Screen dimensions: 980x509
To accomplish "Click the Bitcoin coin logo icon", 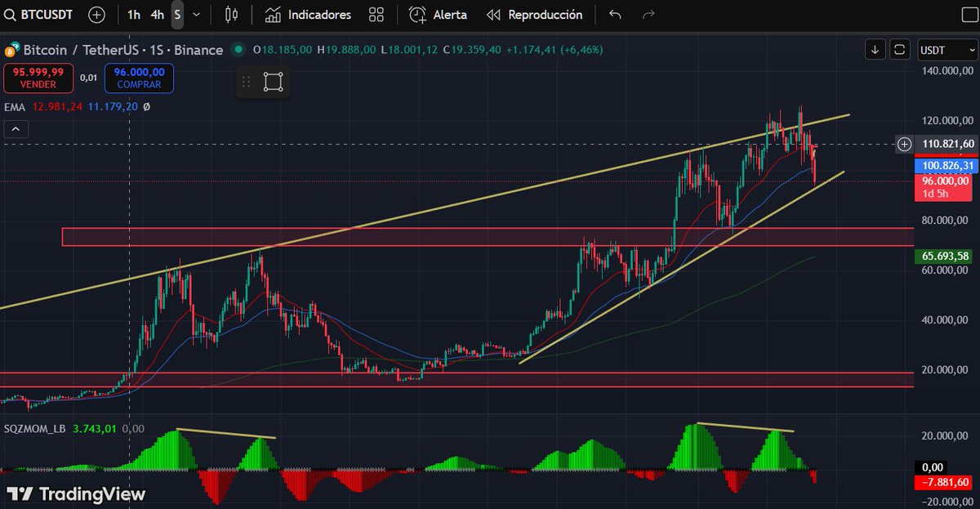I will click(12, 50).
